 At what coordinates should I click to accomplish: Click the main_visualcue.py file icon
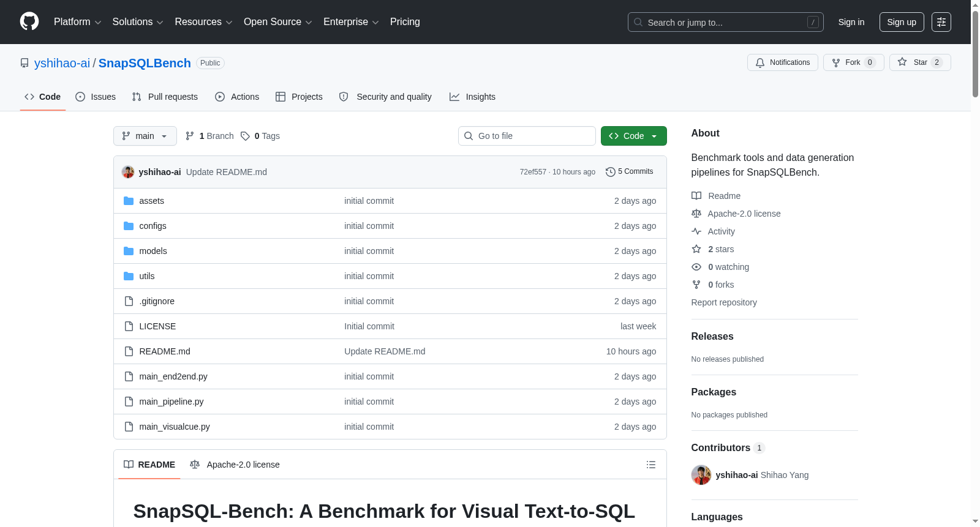[x=129, y=427]
